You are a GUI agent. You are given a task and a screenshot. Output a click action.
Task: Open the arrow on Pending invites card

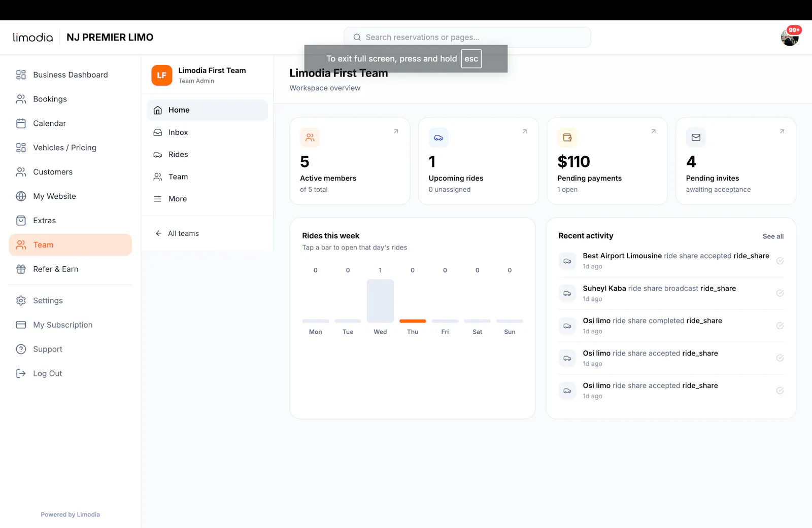click(x=782, y=131)
